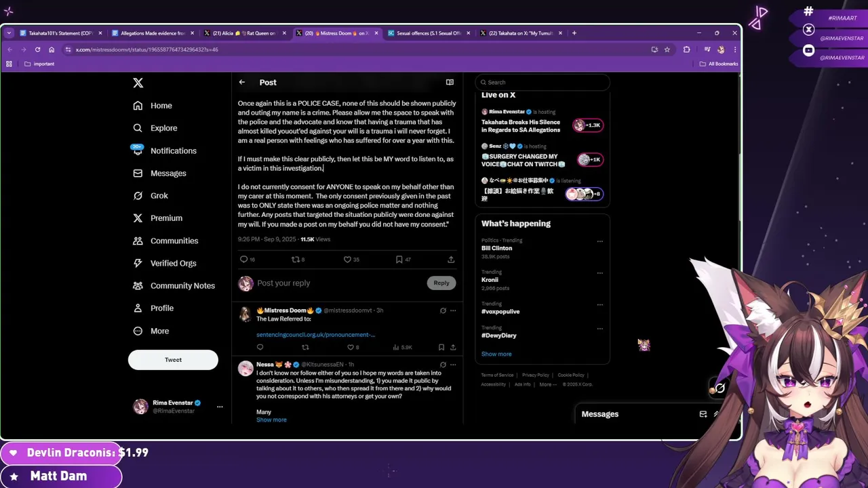Click the Reply button
The width and height of the screenshot is (868, 488).
[441, 283]
